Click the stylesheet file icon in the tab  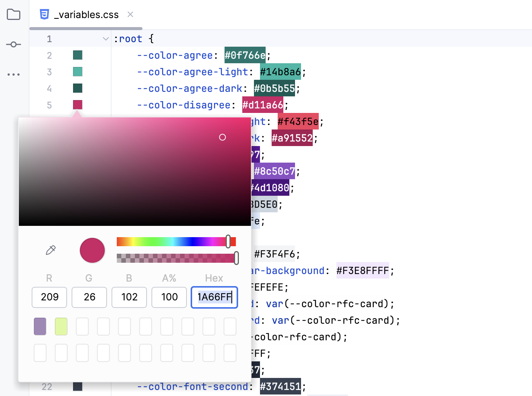pos(45,14)
